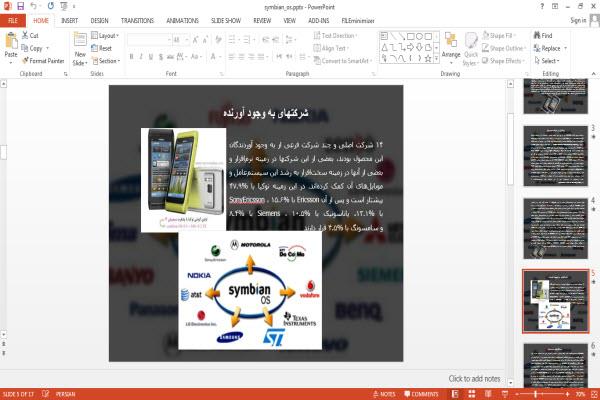Click the Undo arrow icon
The height and width of the screenshot is (400, 600).
coord(33,6)
